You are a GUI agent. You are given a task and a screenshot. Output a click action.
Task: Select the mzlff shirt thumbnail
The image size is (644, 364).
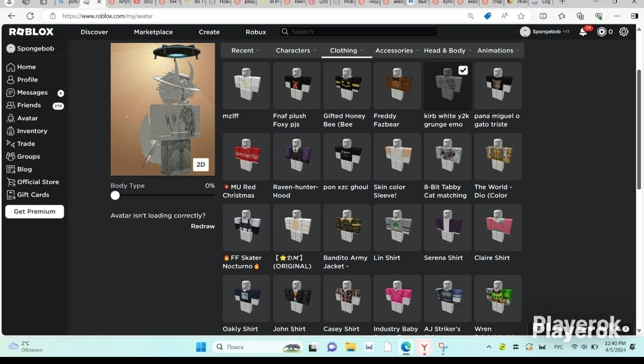tap(246, 85)
